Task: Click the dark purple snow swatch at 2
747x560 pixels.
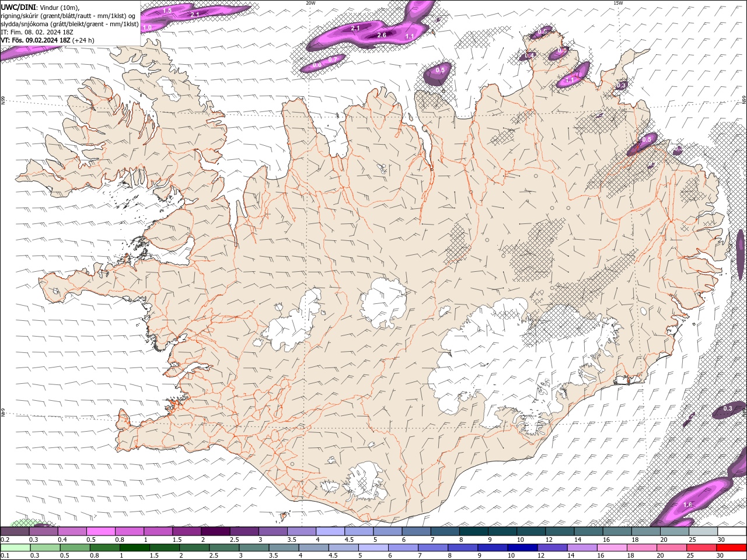Action: [x=215, y=531]
